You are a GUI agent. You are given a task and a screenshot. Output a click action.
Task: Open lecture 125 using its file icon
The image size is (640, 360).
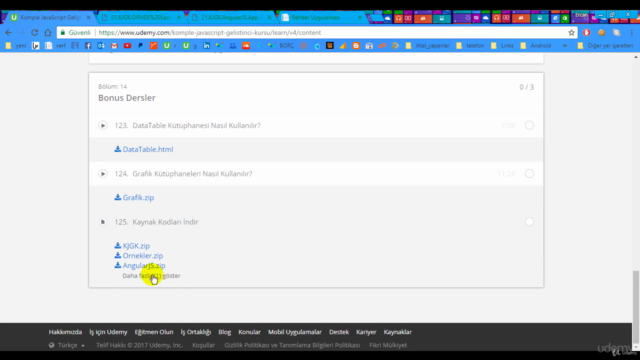click(103, 222)
